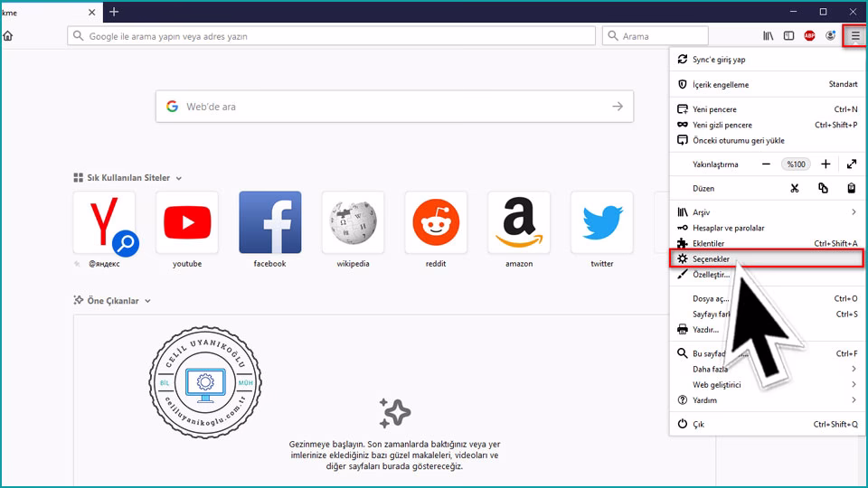Close the current browser tab
868x488 pixels.
pyautogui.click(x=92, y=12)
